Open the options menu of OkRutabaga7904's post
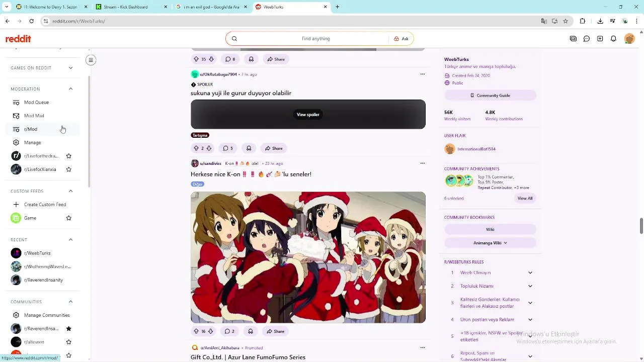This screenshot has width=644, height=362. pos(422,74)
